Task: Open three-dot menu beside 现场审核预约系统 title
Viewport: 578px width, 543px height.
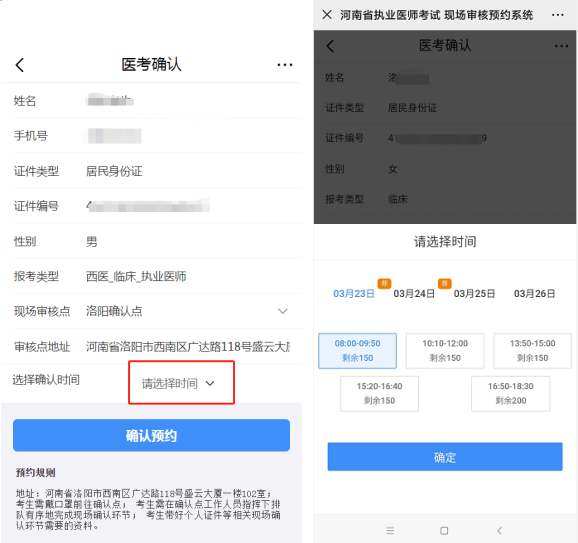Action: (557, 15)
